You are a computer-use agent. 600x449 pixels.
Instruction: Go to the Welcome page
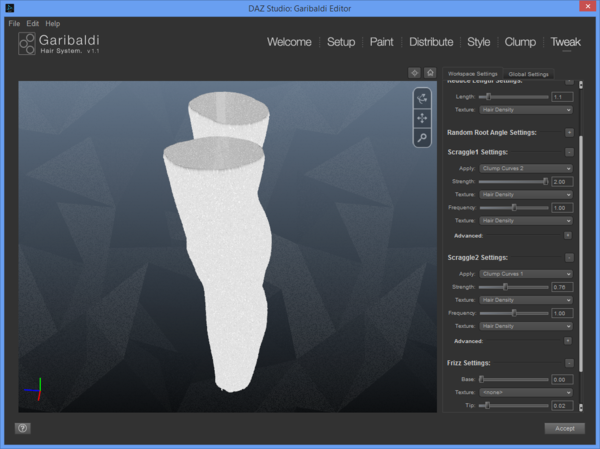[x=289, y=42]
